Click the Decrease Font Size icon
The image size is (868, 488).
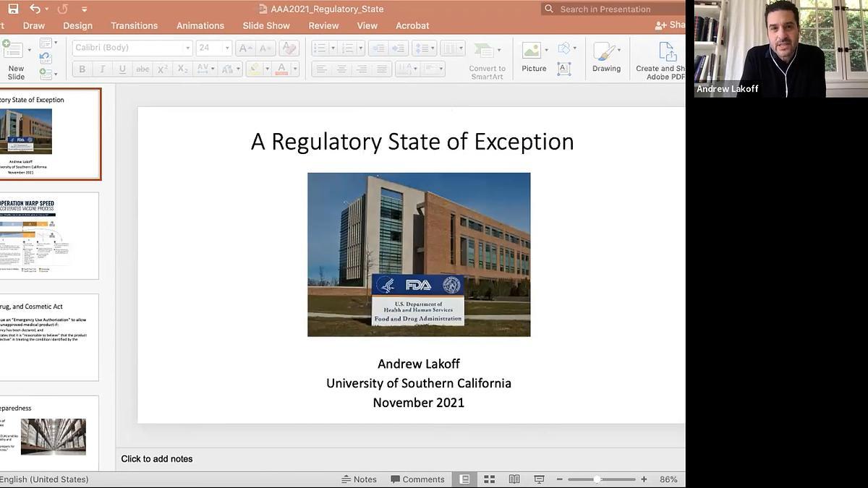point(266,48)
